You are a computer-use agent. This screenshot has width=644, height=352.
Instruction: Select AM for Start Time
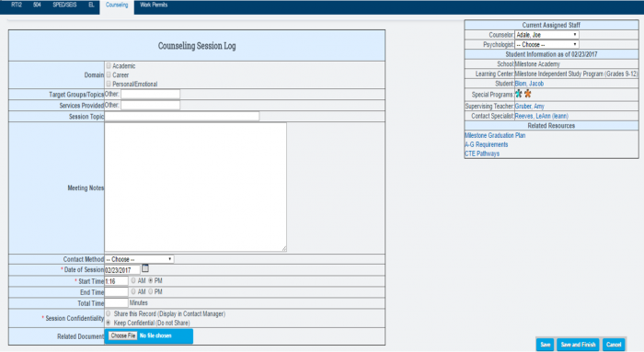click(133, 280)
